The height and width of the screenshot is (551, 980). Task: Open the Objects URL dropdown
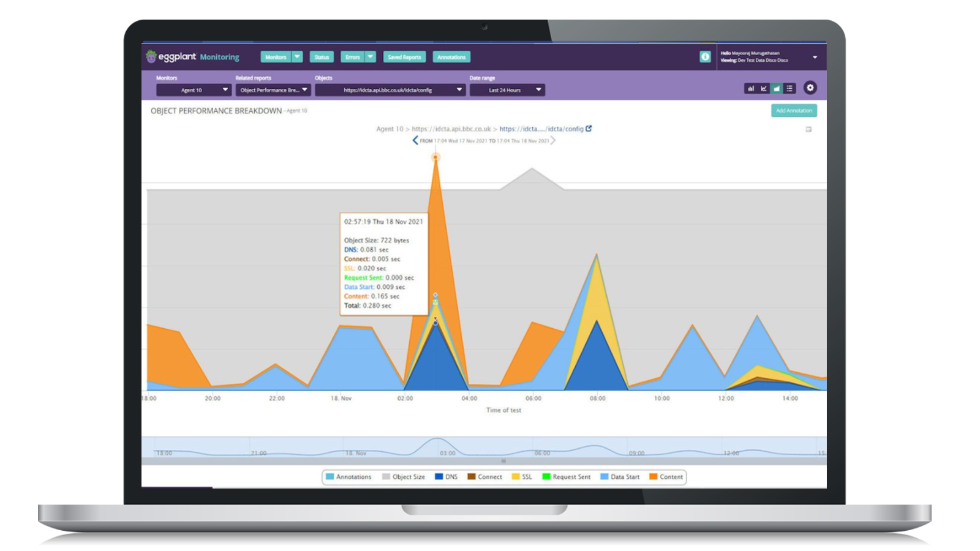click(x=390, y=90)
